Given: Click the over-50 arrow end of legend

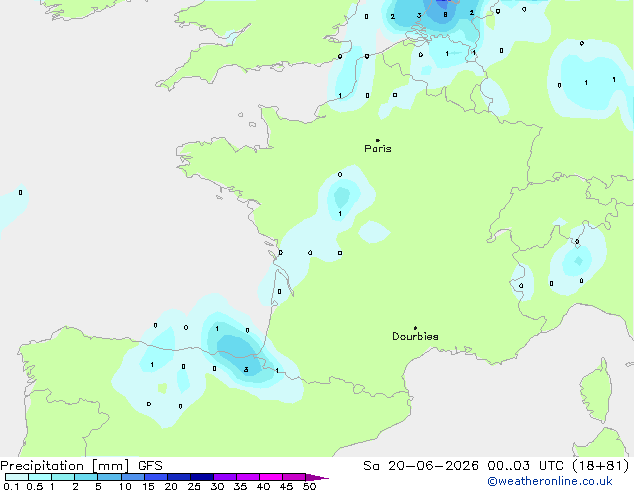Looking at the screenshot, I should click(x=317, y=477).
